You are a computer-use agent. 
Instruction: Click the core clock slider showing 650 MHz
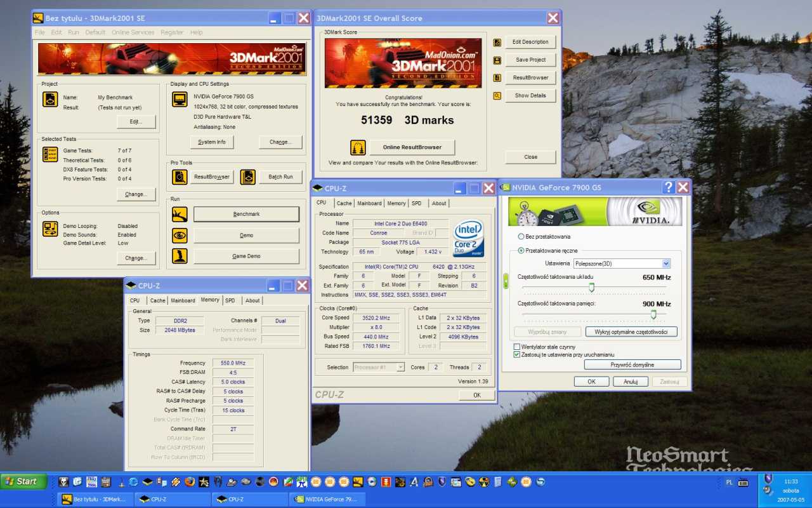(591, 287)
